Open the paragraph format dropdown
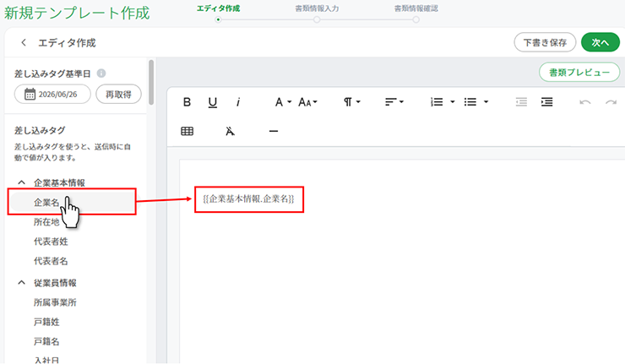Viewport: 625px width, 364px height. click(x=351, y=102)
